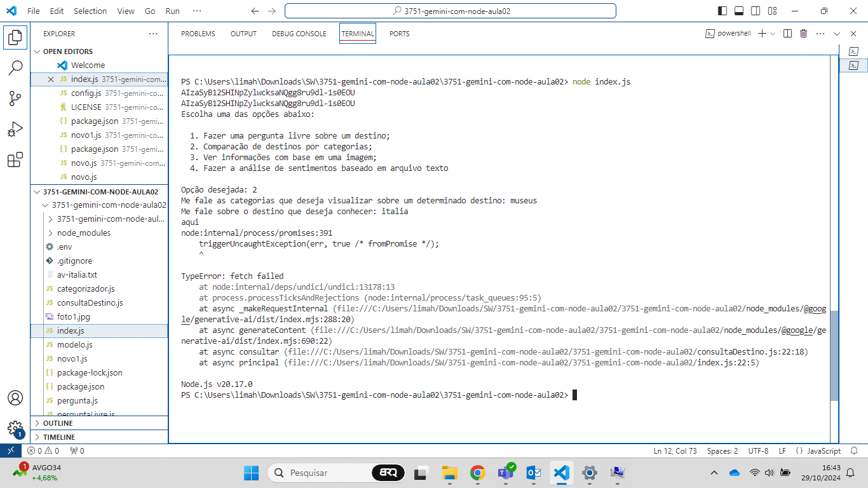Open the .env file
Screen dimensions: 868x488
coord(99,247)
